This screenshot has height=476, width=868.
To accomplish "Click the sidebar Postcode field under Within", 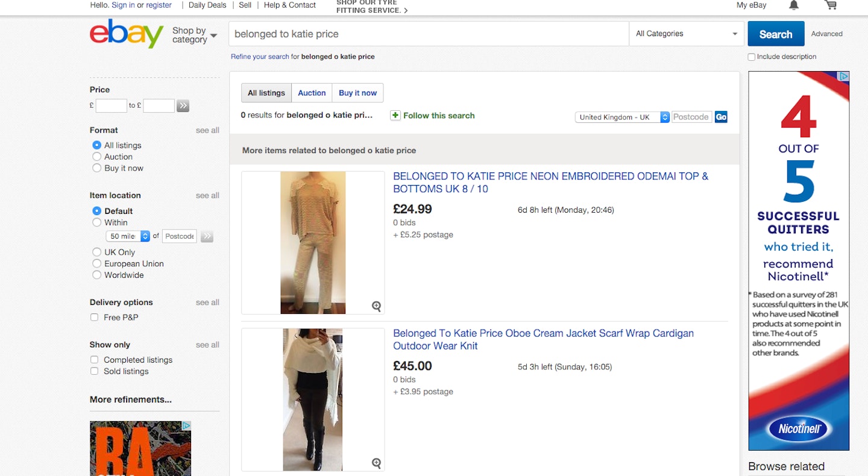I will pyautogui.click(x=180, y=236).
